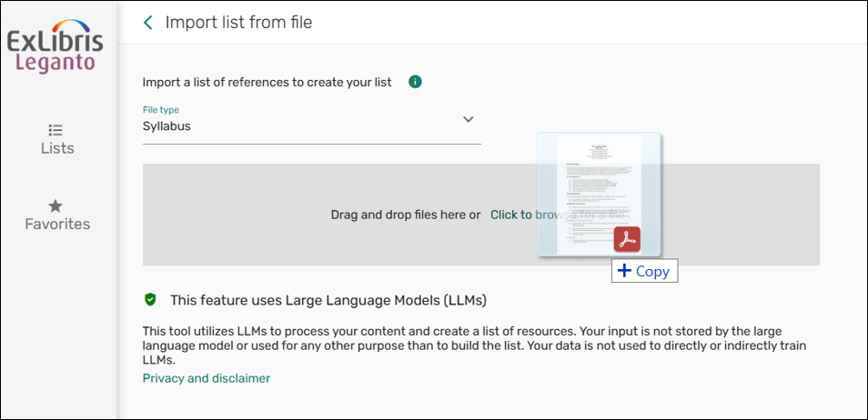
Task: Click the 'Import list from file' heading
Action: (238, 23)
